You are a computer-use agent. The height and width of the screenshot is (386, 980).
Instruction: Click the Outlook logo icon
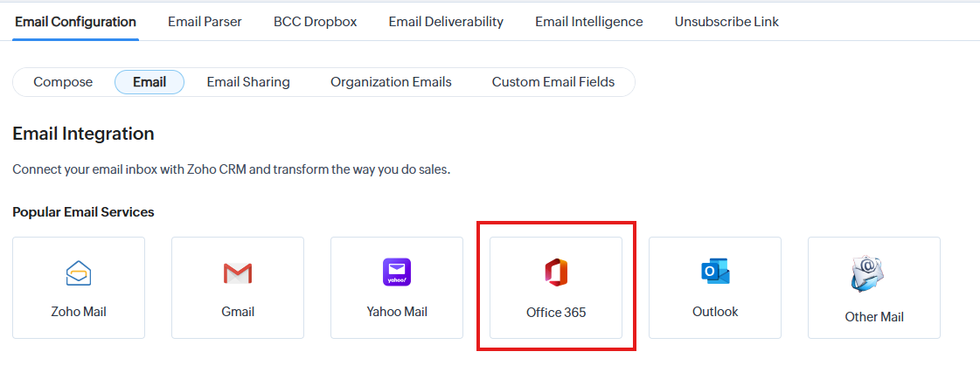pyautogui.click(x=715, y=272)
